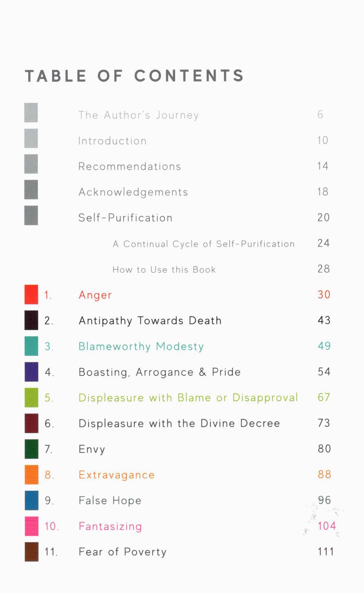Open The Author's Journey entry
Viewport: 364px width, 593px height.
(138, 115)
